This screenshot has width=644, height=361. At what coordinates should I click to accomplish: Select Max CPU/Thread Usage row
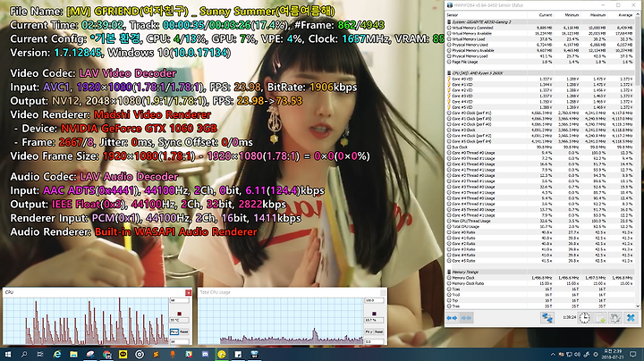click(540, 221)
